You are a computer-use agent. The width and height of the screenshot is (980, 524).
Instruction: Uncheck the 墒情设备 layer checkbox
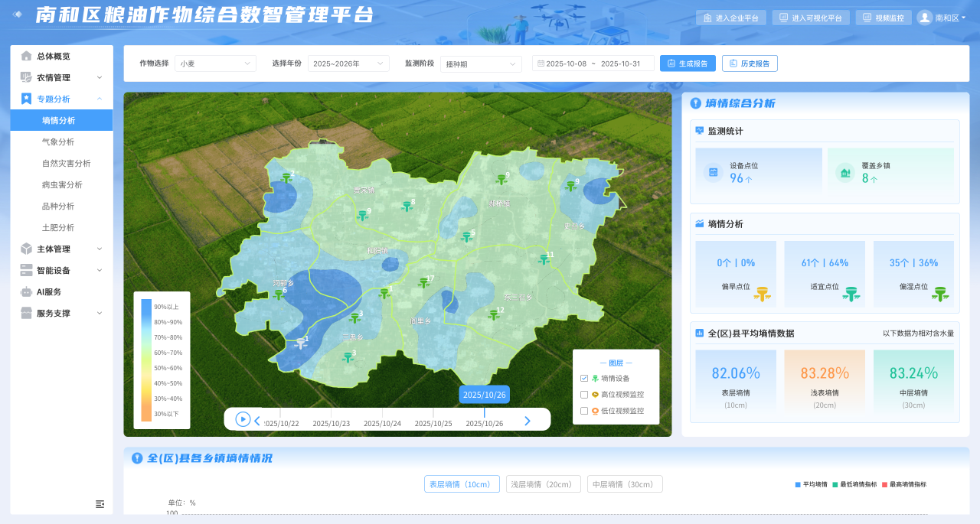(584, 378)
